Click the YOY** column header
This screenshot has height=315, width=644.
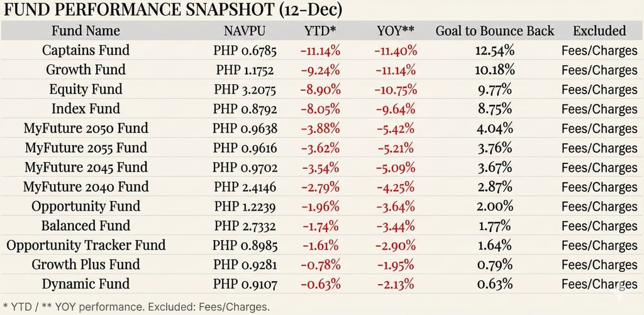pos(396,31)
